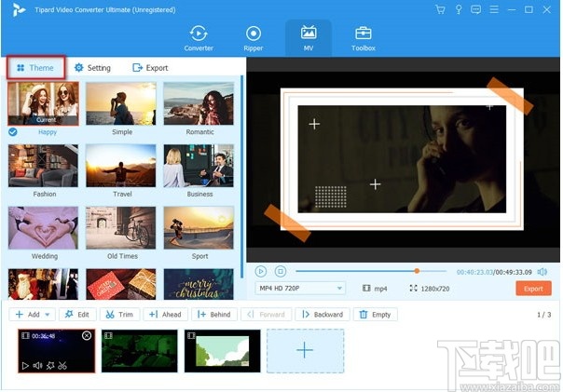The image size is (563, 392).
Task: Pick the Santa Christmas theme thumbnail
Action: pos(43,284)
